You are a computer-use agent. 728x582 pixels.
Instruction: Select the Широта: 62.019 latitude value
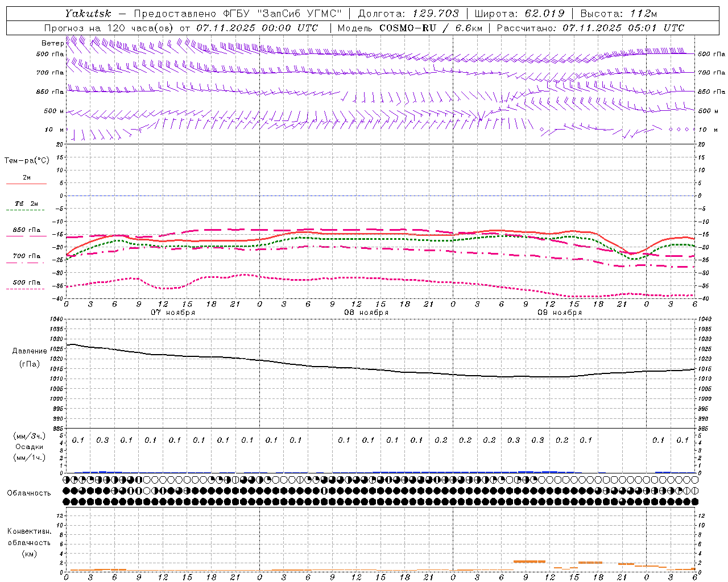[519, 14]
